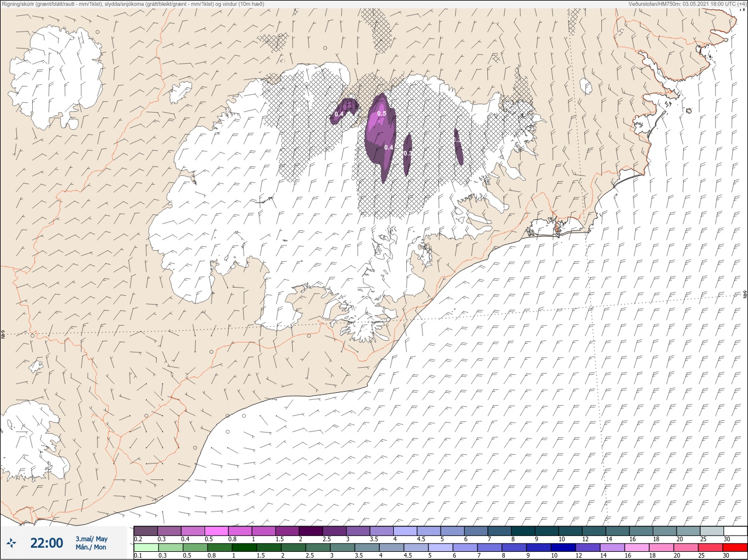Select upper legend swatch between 25 and 30

(x=712, y=531)
